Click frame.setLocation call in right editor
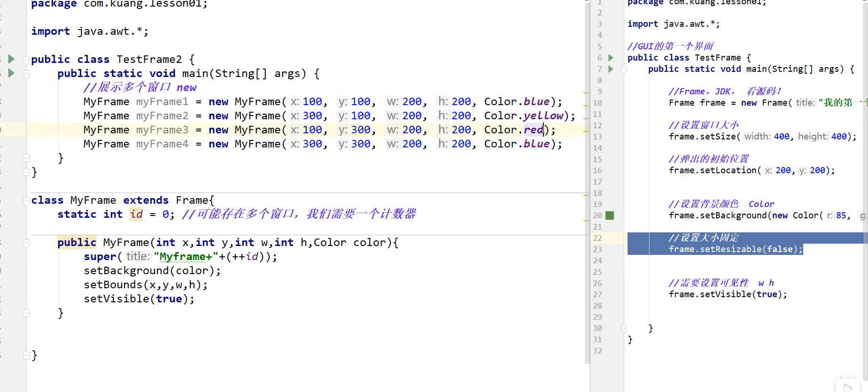Viewport: 868px width, 392px height. coord(752,170)
